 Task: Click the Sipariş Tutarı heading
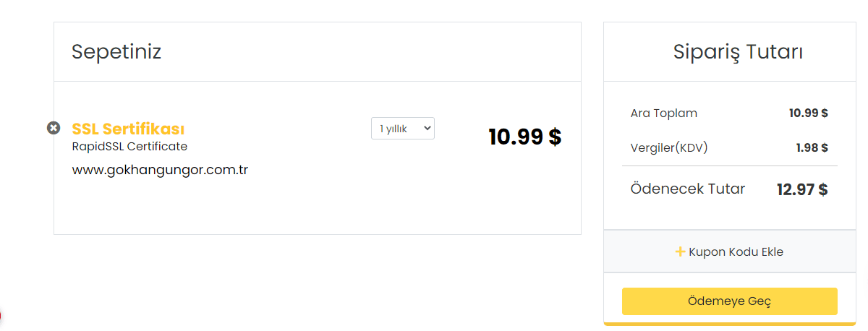[738, 52]
